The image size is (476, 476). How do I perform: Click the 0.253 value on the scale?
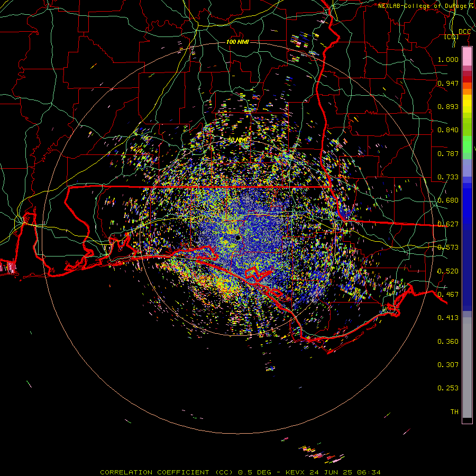(x=448, y=388)
